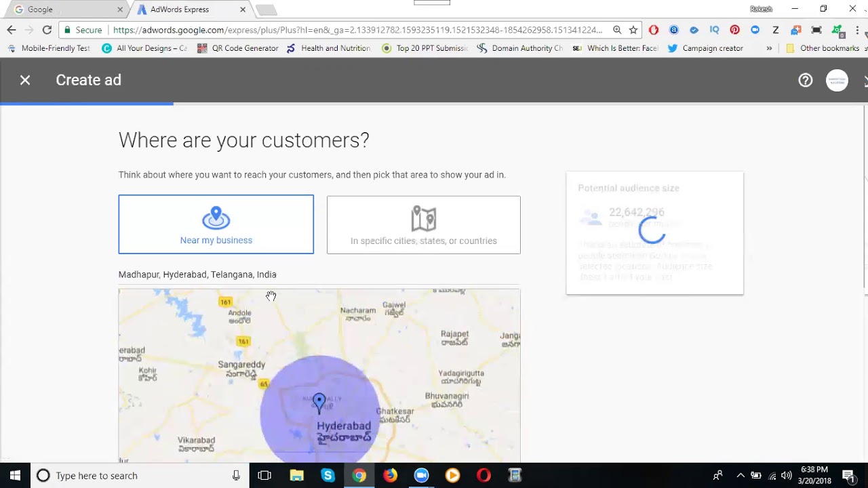Click the ghost plus extension icon

(796, 30)
